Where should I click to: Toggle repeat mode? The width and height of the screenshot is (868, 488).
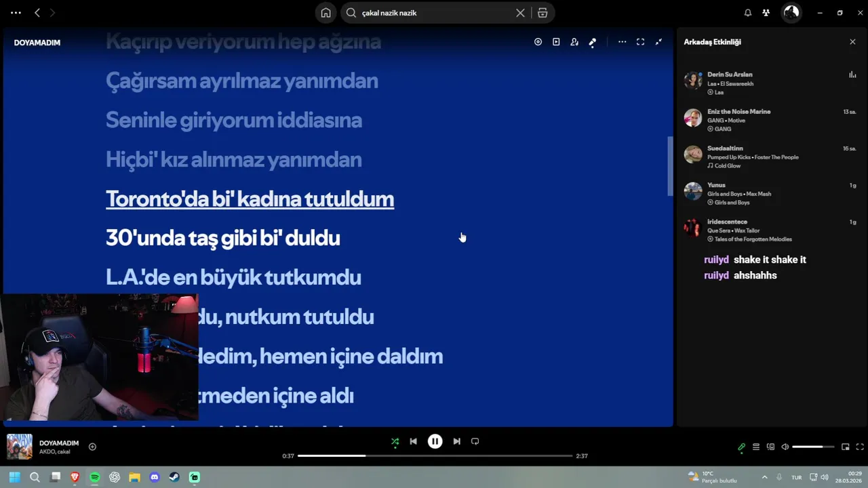(x=475, y=441)
